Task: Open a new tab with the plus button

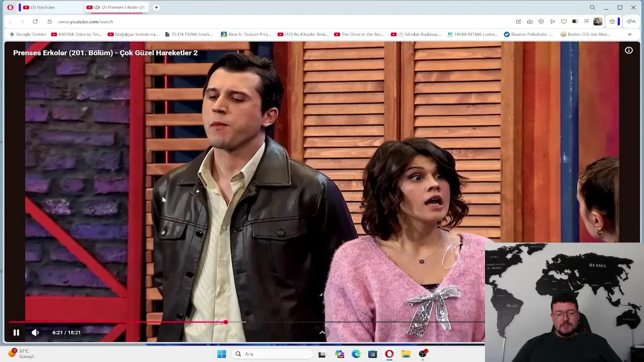Action: click(156, 8)
